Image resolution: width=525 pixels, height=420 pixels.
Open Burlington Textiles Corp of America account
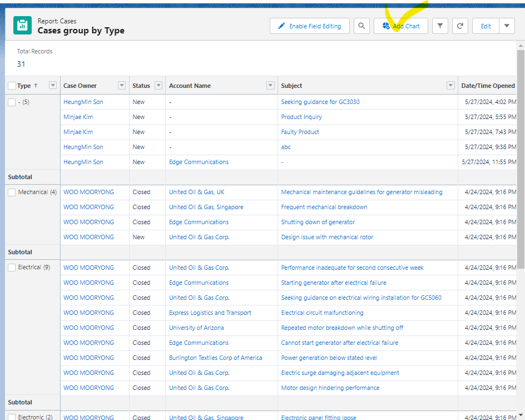215,358
